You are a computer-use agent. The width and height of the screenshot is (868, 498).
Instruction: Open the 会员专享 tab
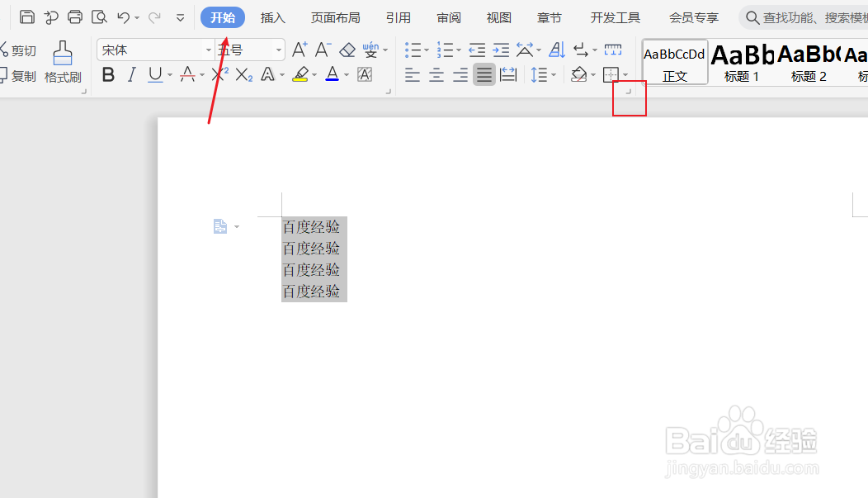pyautogui.click(x=694, y=17)
